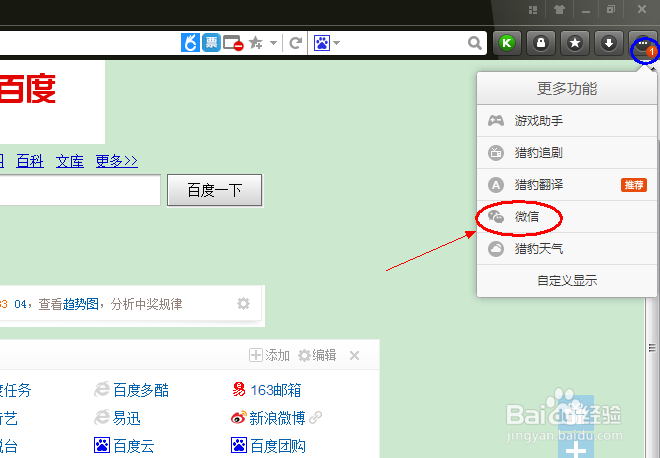Select 猎豹翻译 from the menu
The width and height of the screenshot is (660, 458).
click(x=567, y=185)
